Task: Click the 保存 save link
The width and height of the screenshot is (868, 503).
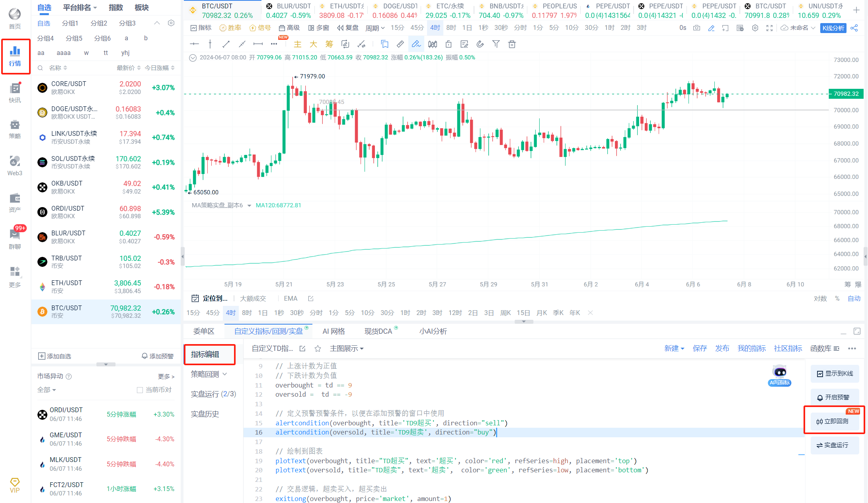Action: [x=700, y=348]
